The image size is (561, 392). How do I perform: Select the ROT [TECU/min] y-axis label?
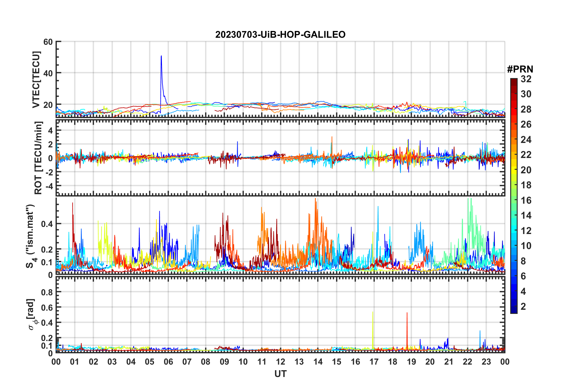[x=38, y=158]
